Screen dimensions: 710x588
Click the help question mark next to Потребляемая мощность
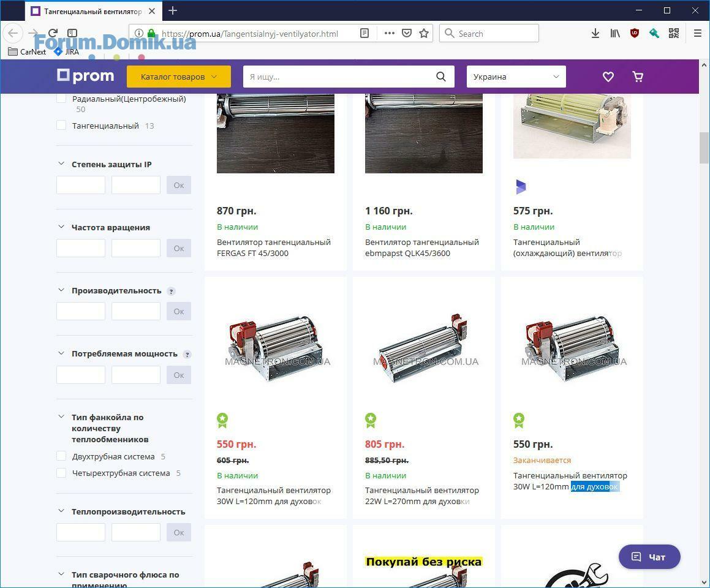[187, 355]
